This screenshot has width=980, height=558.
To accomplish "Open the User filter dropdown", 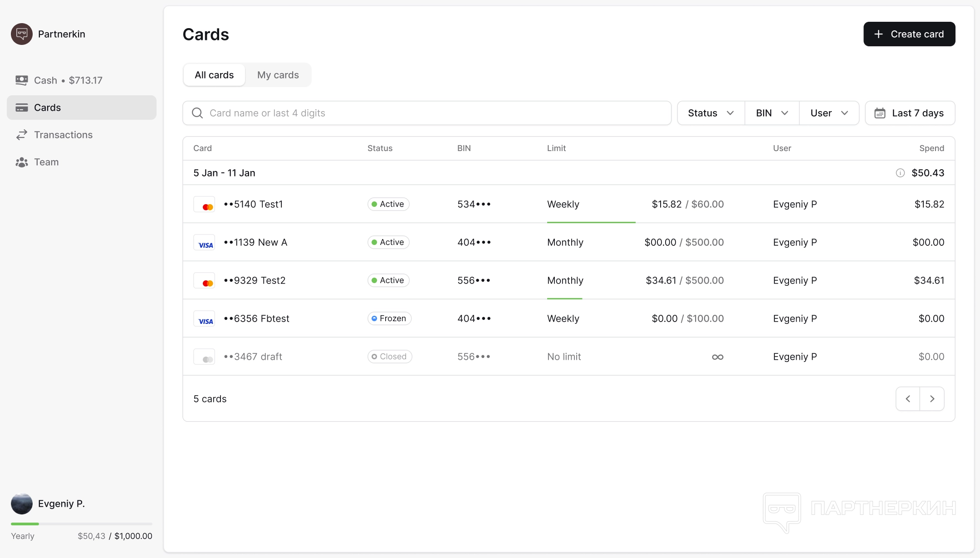I will (x=829, y=113).
